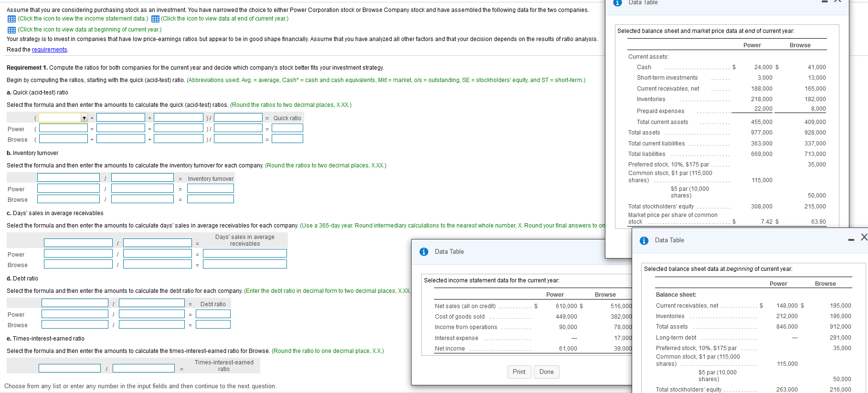This screenshot has height=393, width=868.
Task: Select times-interest-earned formula denominator field
Action: tap(144, 368)
